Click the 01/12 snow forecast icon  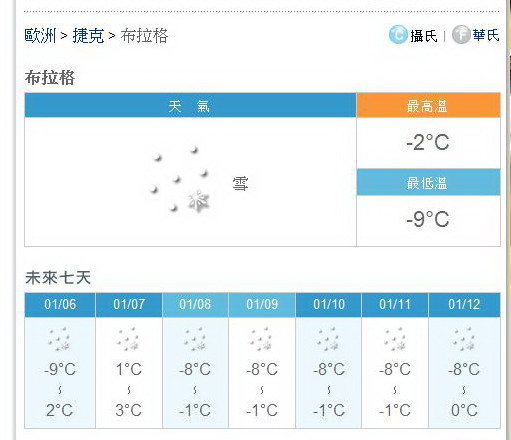[464, 339]
